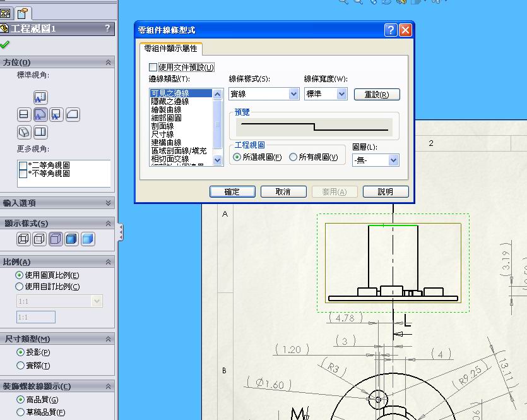Click the panel collapse splitter handle
The image size is (527, 420).
(121, 232)
